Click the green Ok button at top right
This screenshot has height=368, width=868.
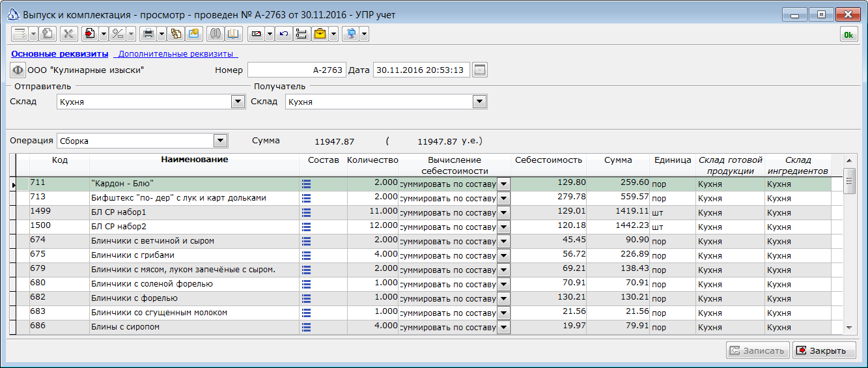coord(848,35)
